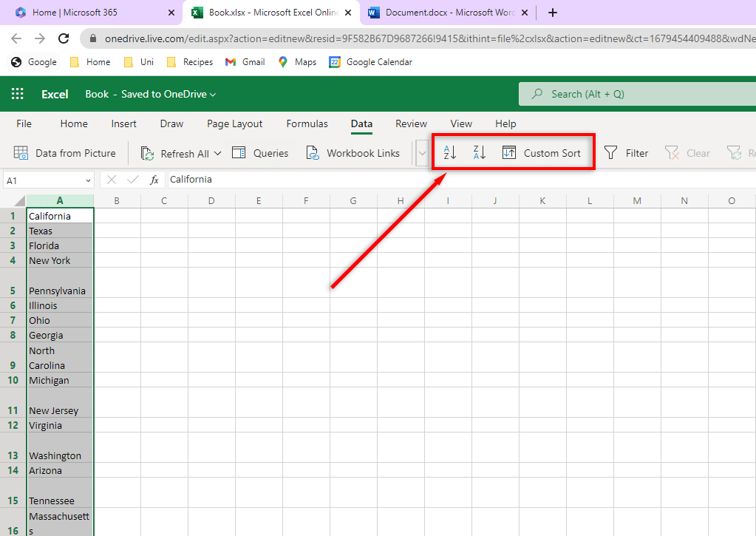Open the Maps bookmark

tap(298, 62)
